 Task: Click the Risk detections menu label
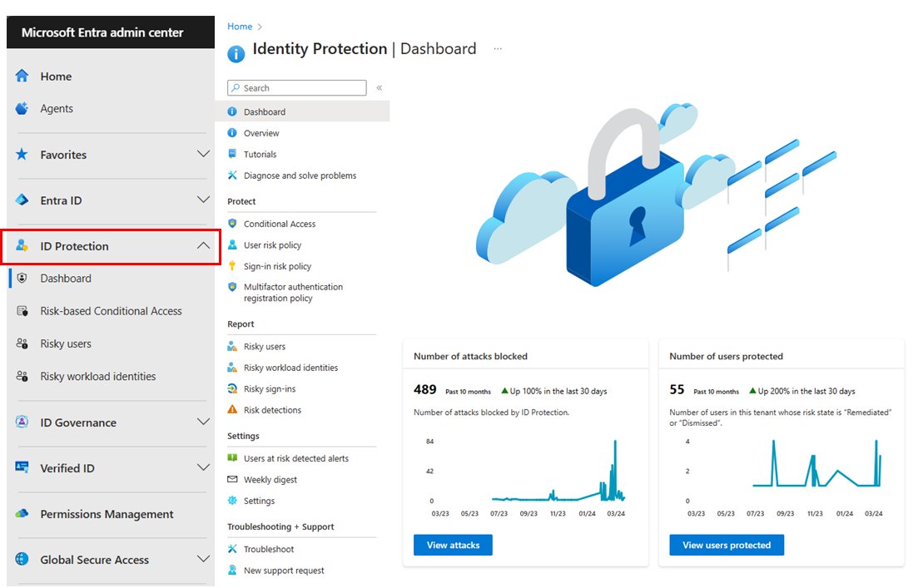click(x=272, y=409)
